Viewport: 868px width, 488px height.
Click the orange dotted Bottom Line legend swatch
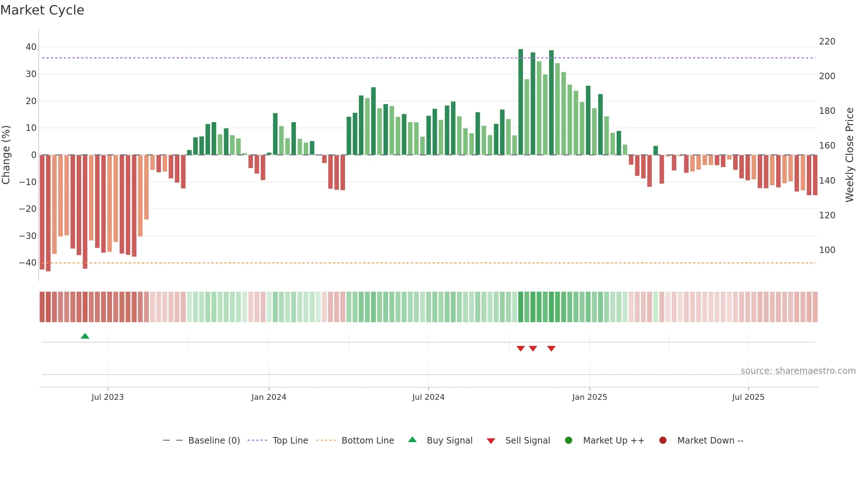[326, 440]
